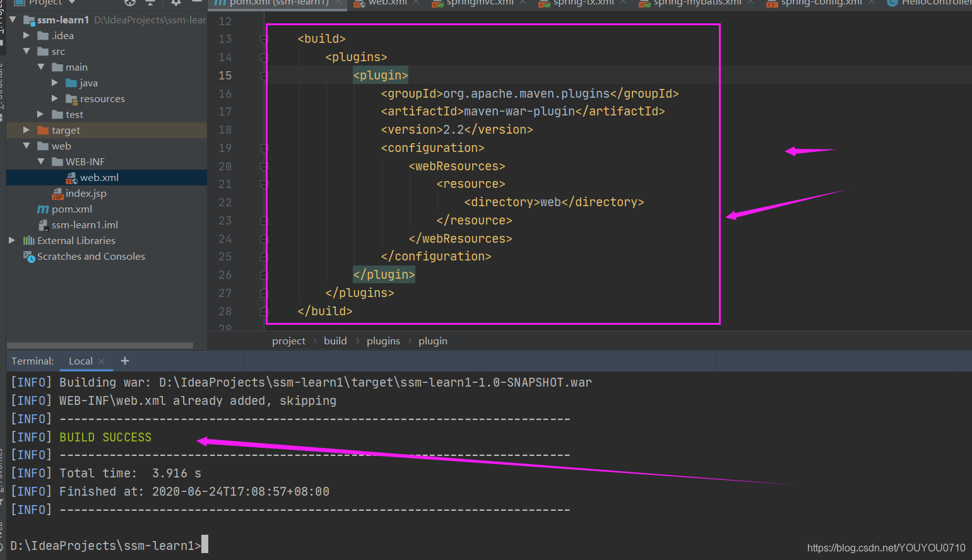Select pom.xml in the project tree
Screen dimensions: 972x560
(72, 209)
